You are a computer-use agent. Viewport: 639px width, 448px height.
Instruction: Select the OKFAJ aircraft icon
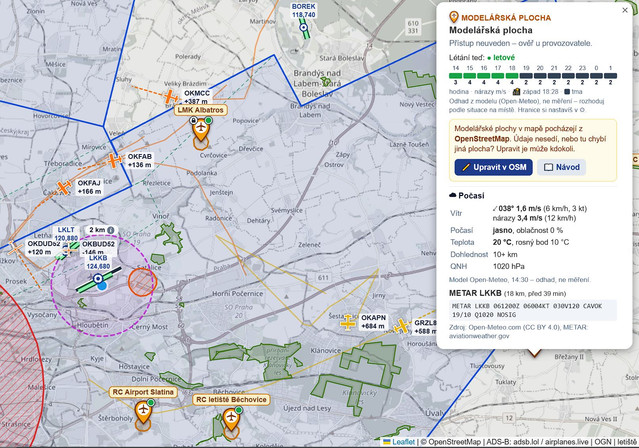coord(64,188)
